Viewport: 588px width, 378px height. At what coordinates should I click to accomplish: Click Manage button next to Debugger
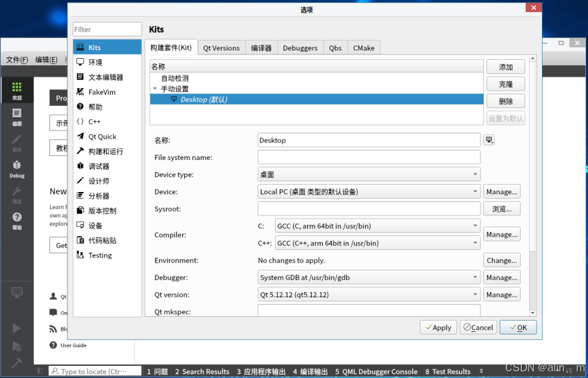pyautogui.click(x=502, y=277)
